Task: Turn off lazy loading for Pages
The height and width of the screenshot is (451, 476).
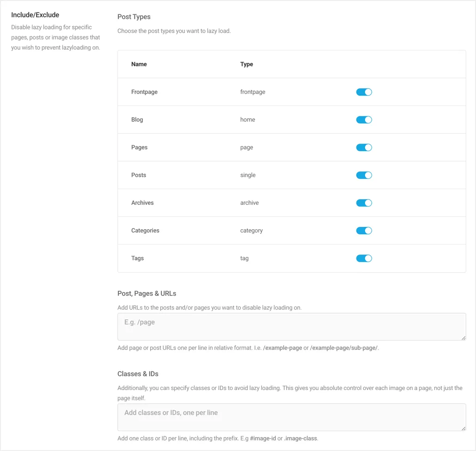Action: (x=364, y=147)
